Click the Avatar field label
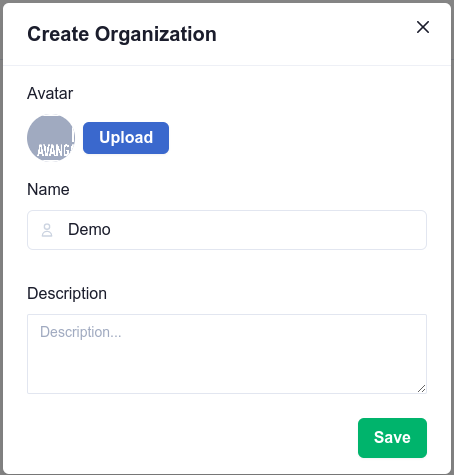 pos(50,93)
